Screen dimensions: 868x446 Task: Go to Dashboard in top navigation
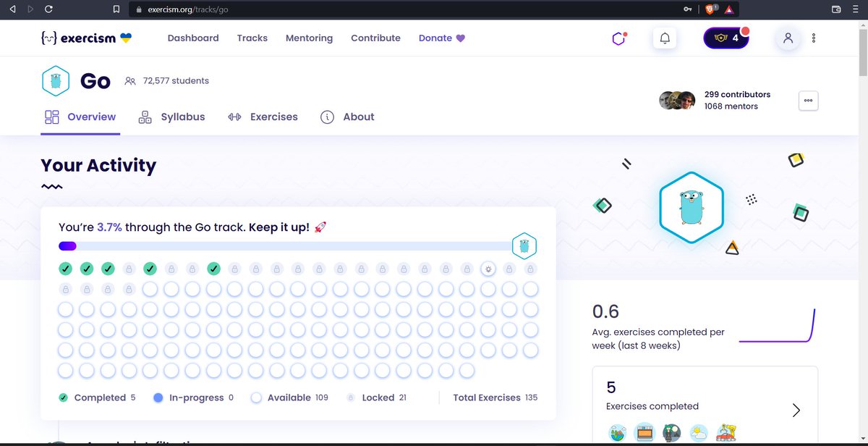pos(193,38)
